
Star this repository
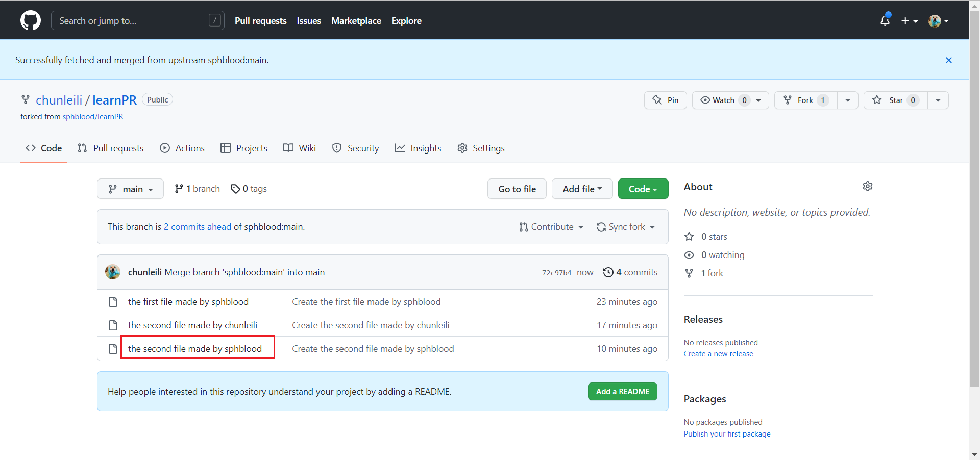pos(895,100)
